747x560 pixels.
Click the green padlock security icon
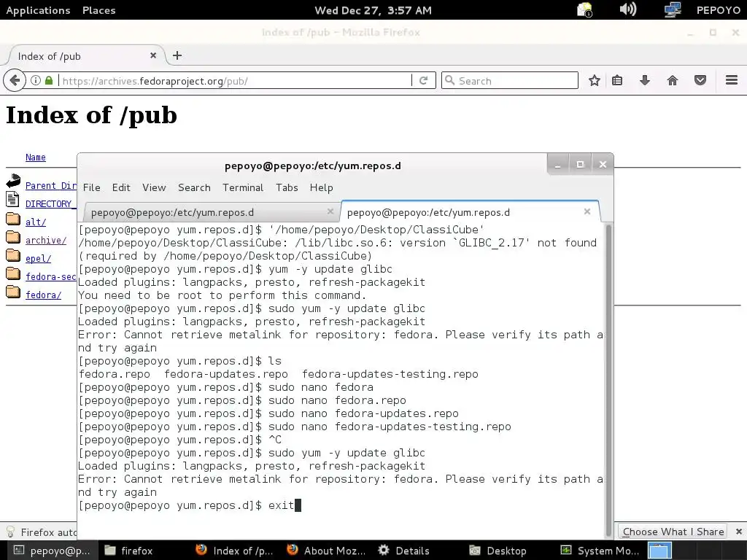[x=49, y=80]
